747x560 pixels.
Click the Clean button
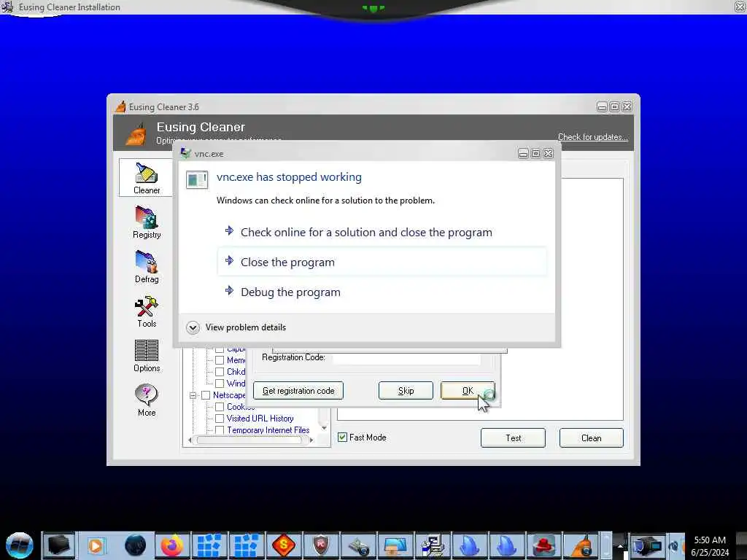pos(591,438)
